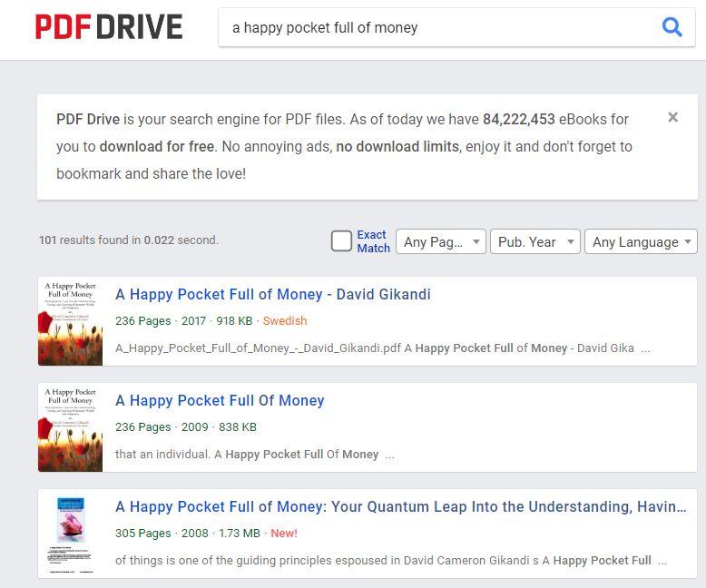Open 'A Happy Pocket Full Of Money' 2009 result
The image size is (706, 588).
coord(220,401)
